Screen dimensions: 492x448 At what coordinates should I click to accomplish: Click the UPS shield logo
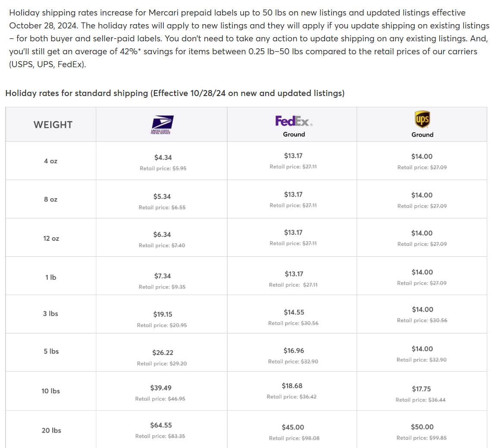point(422,119)
